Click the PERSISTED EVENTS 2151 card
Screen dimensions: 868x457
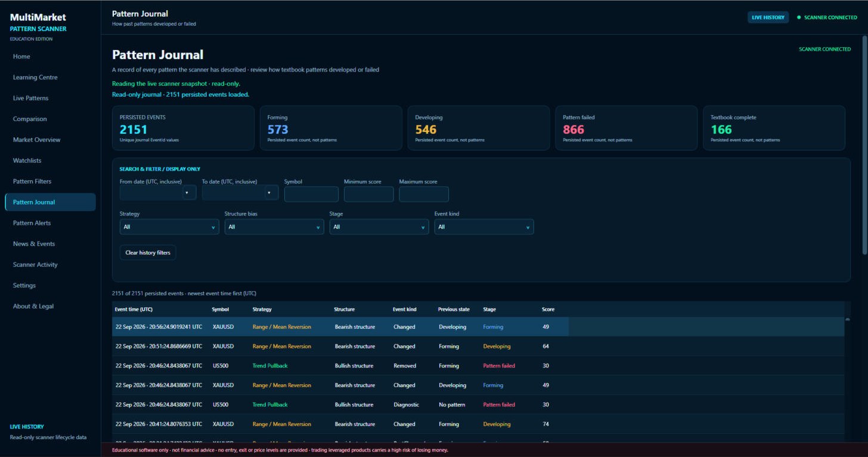click(183, 128)
